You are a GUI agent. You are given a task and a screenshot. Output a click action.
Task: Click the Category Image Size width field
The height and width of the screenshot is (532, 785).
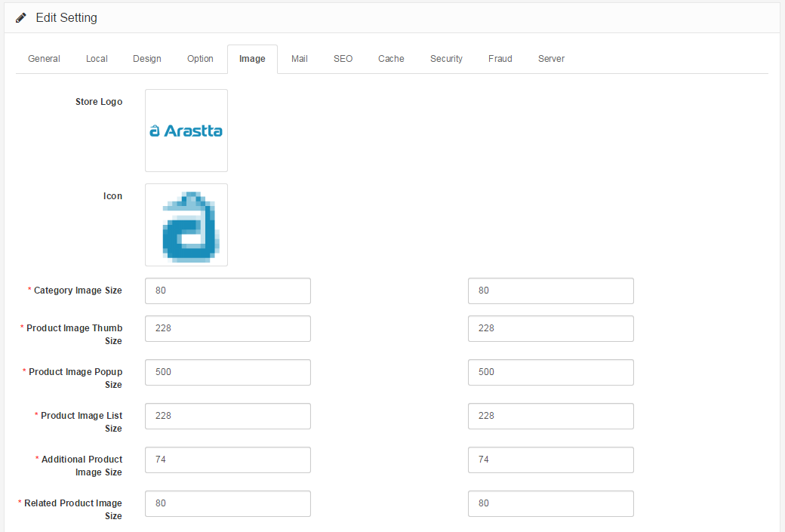click(227, 291)
